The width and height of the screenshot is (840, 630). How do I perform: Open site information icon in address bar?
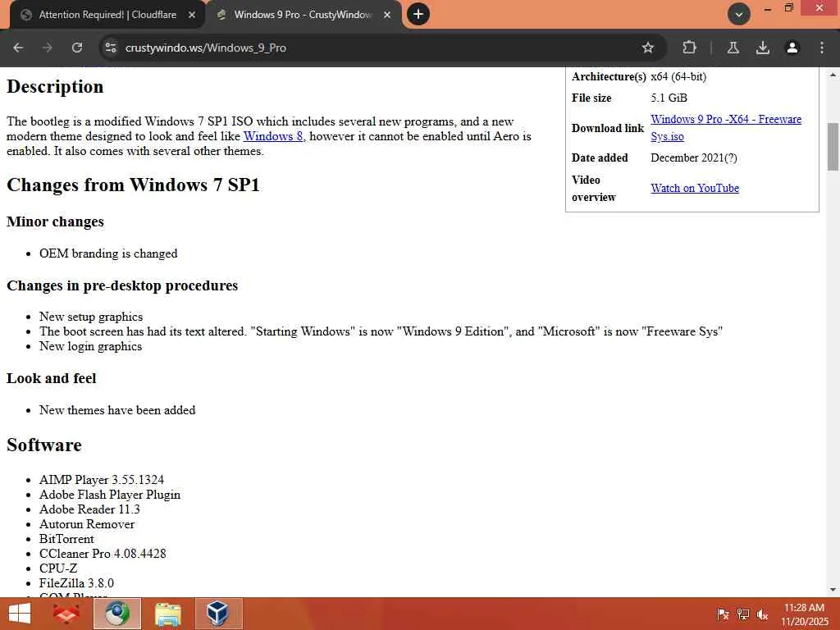(111, 48)
